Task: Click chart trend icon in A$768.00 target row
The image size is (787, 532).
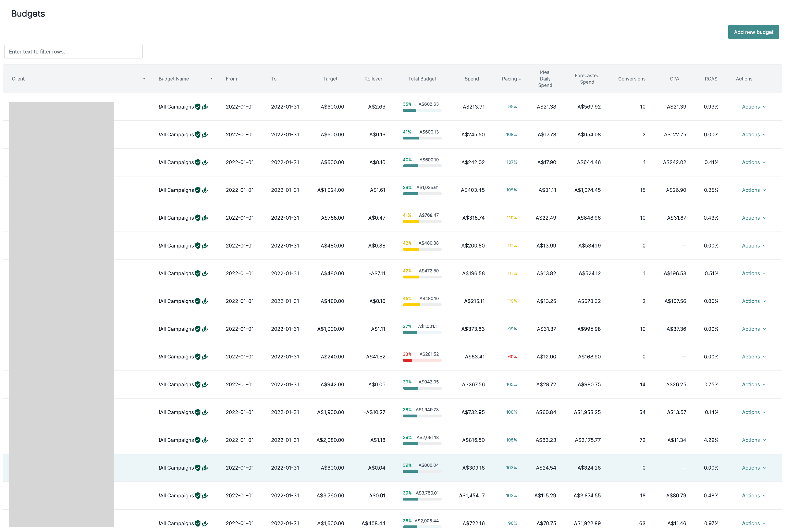Action: click(x=205, y=218)
